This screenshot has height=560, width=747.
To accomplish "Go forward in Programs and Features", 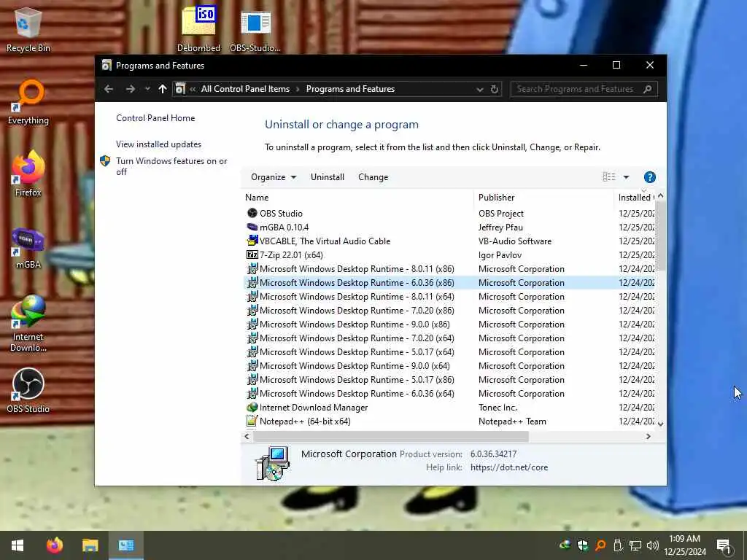I will [x=130, y=89].
